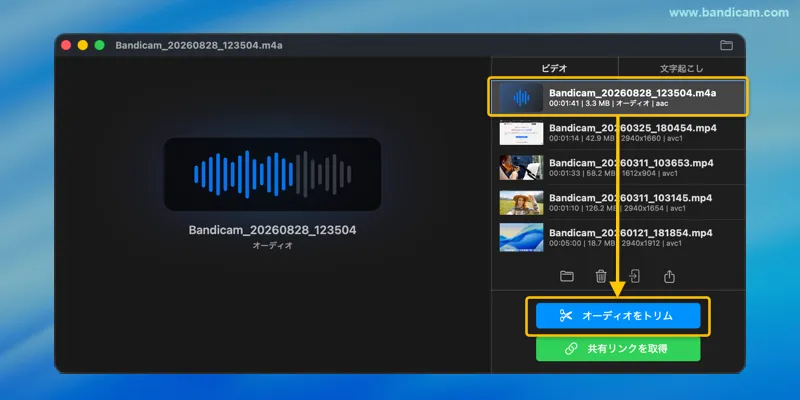Click the thumbnail of Bandicam_20260311_103145.mp4
The height and width of the screenshot is (400, 800).
[x=521, y=203]
